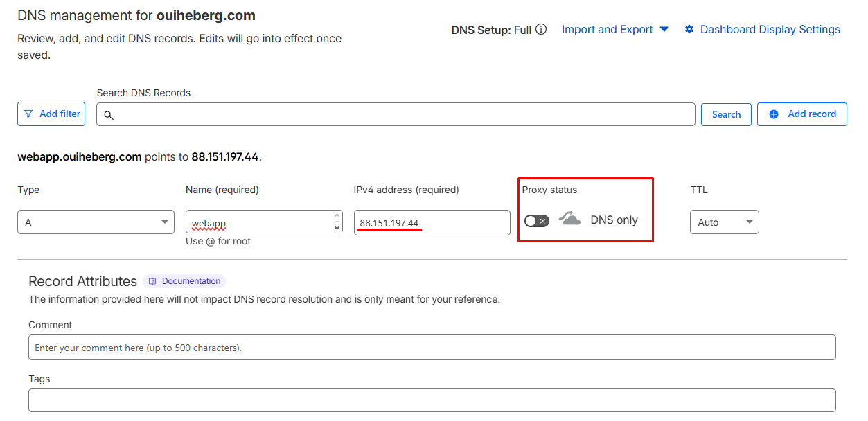Open the Import and Export menu

(614, 30)
